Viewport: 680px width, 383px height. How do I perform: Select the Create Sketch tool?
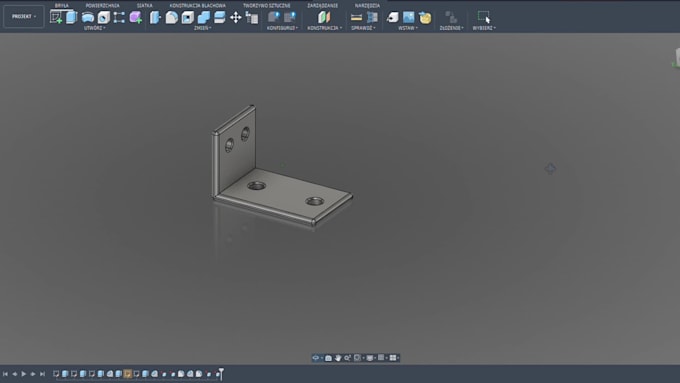56,17
